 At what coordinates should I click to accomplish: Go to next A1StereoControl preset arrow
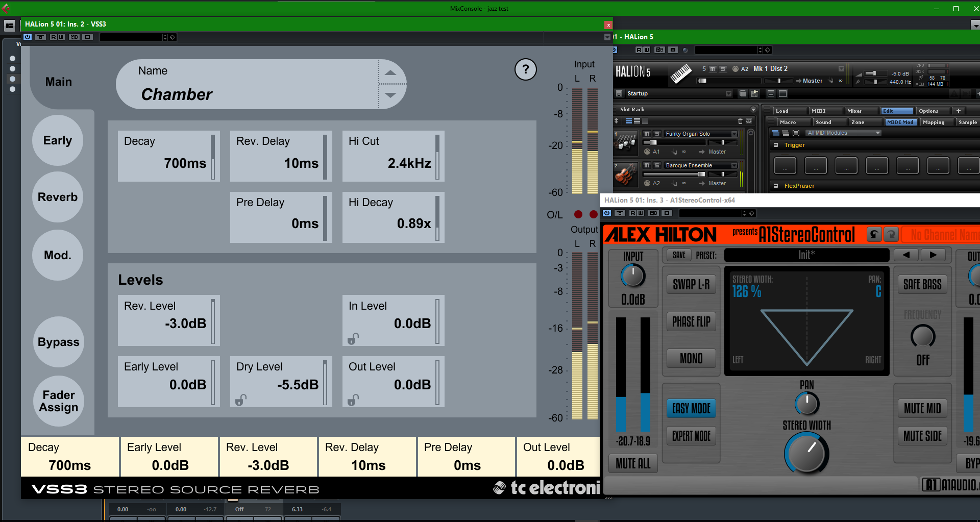pyautogui.click(x=933, y=255)
